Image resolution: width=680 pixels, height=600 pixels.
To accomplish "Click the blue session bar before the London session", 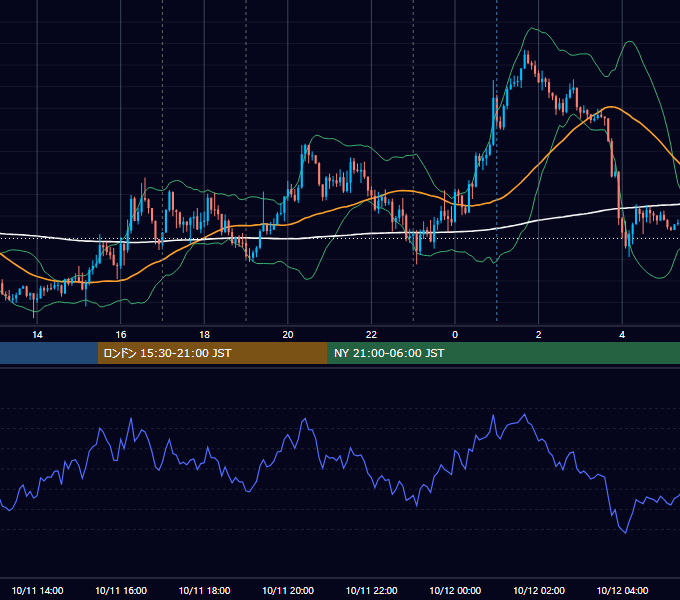I will (x=49, y=353).
